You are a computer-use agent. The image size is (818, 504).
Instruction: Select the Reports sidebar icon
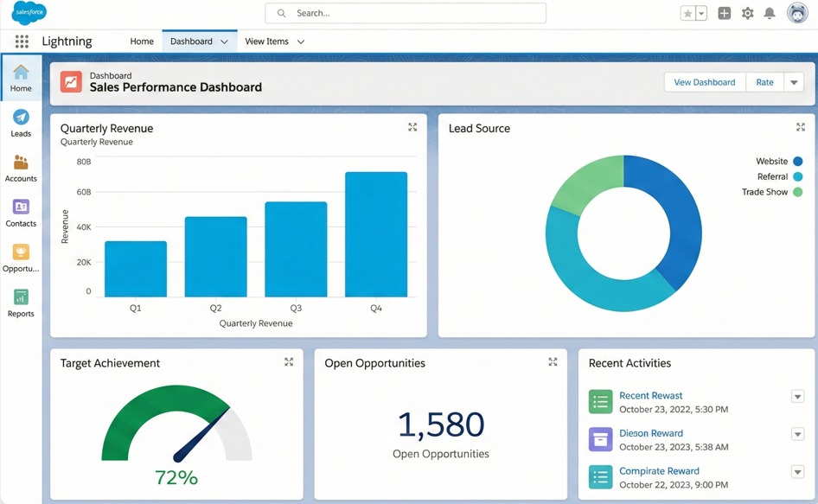coord(21,300)
